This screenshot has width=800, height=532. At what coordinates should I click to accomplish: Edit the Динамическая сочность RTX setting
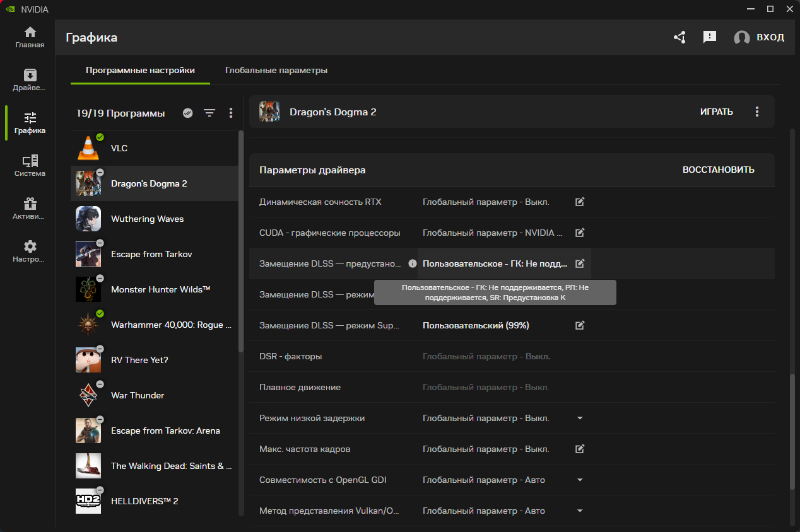tap(580, 202)
